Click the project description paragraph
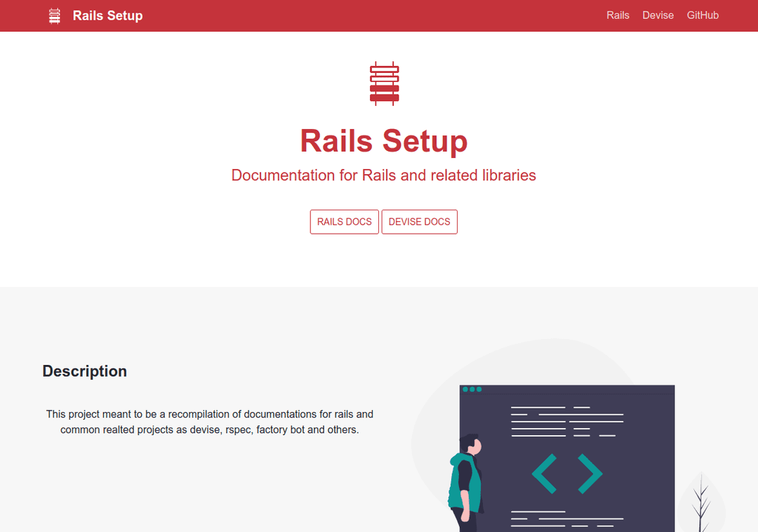The width and height of the screenshot is (758, 532). pos(209,421)
